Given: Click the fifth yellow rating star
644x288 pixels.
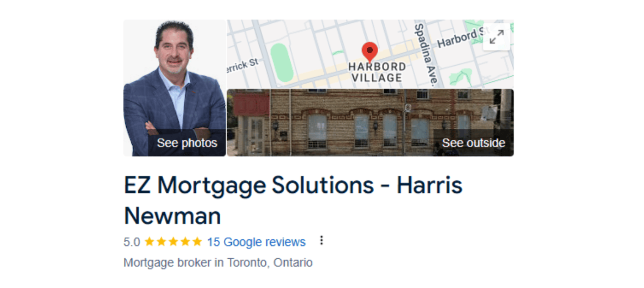Looking at the screenshot, I should (x=197, y=242).
